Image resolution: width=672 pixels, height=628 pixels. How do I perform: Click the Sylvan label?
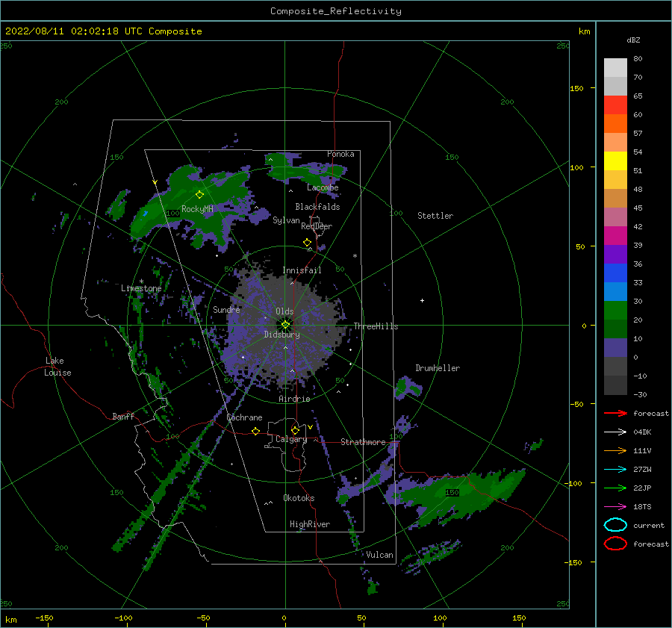pyautogui.click(x=286, y=220)
